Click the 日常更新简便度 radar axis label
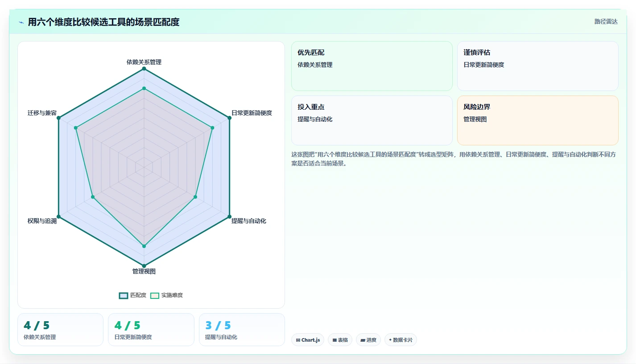 [x=252, y=113]
